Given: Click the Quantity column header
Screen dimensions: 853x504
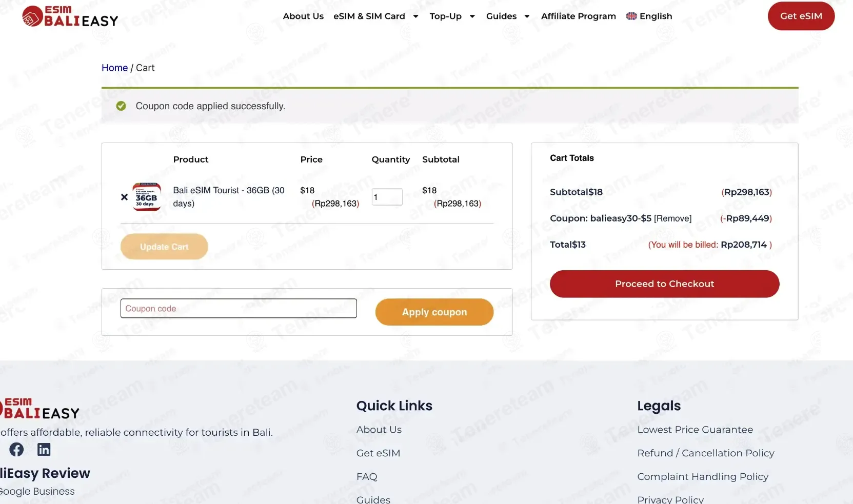Looking at the screenshot, I should click(391, 159).
